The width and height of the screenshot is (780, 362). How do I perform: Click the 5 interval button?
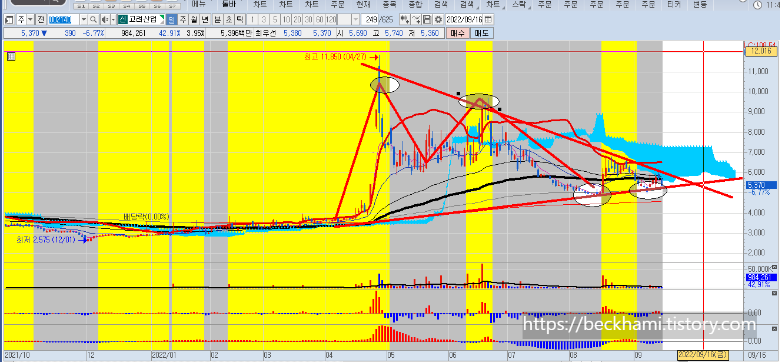275,20
